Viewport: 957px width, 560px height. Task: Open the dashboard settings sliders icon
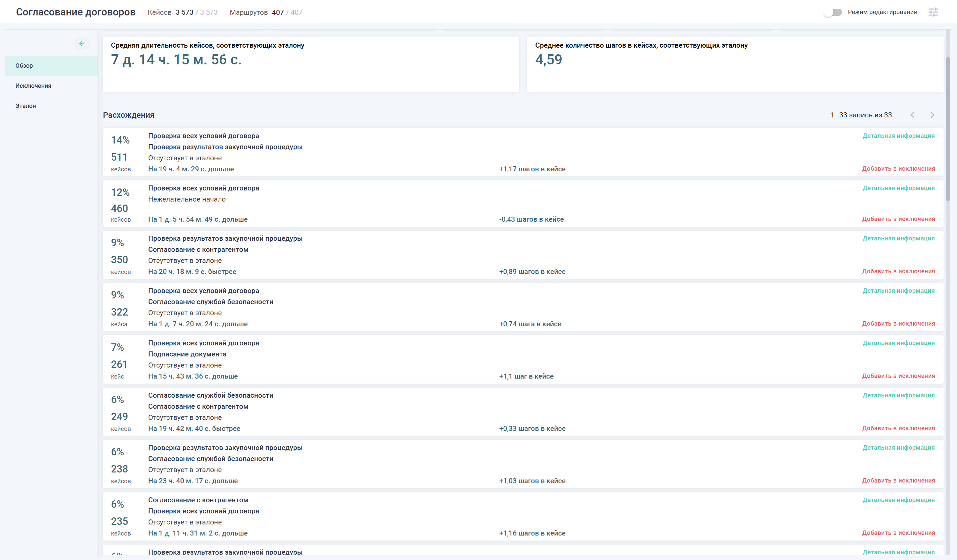pos(934,12)
